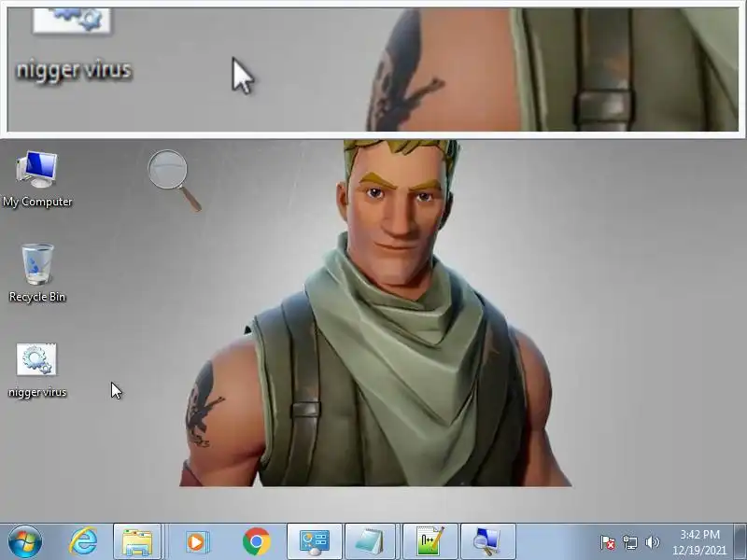Click the floating Magnifier glass icon

point(175,180)
